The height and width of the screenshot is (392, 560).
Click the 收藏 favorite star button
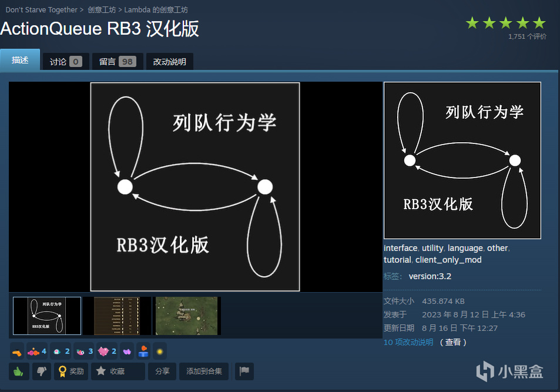pos(118,371)
